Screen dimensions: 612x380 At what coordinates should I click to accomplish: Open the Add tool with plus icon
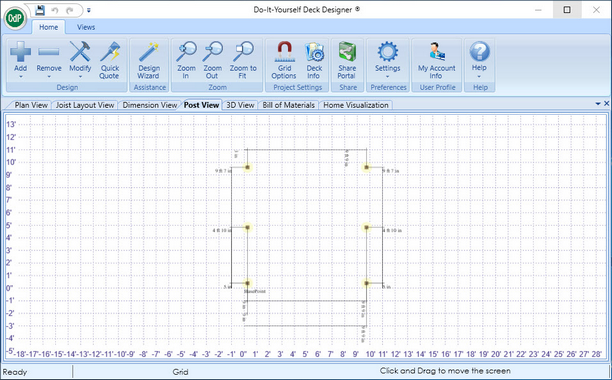[20, 59]
